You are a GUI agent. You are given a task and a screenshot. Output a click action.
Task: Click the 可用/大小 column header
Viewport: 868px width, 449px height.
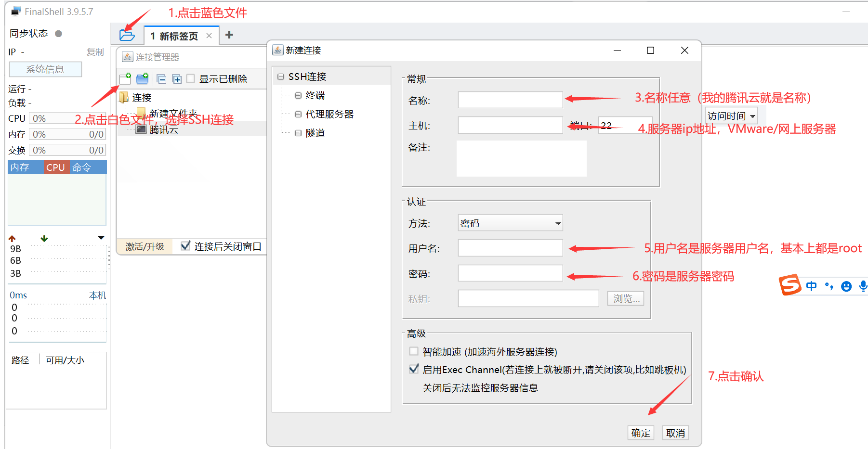[65, 360]
